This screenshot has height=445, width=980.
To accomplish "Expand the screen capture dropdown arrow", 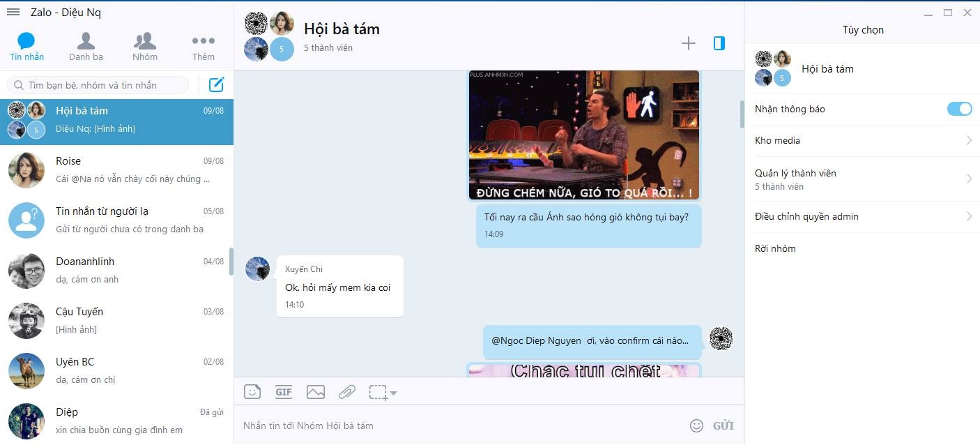I will [392, 394].
